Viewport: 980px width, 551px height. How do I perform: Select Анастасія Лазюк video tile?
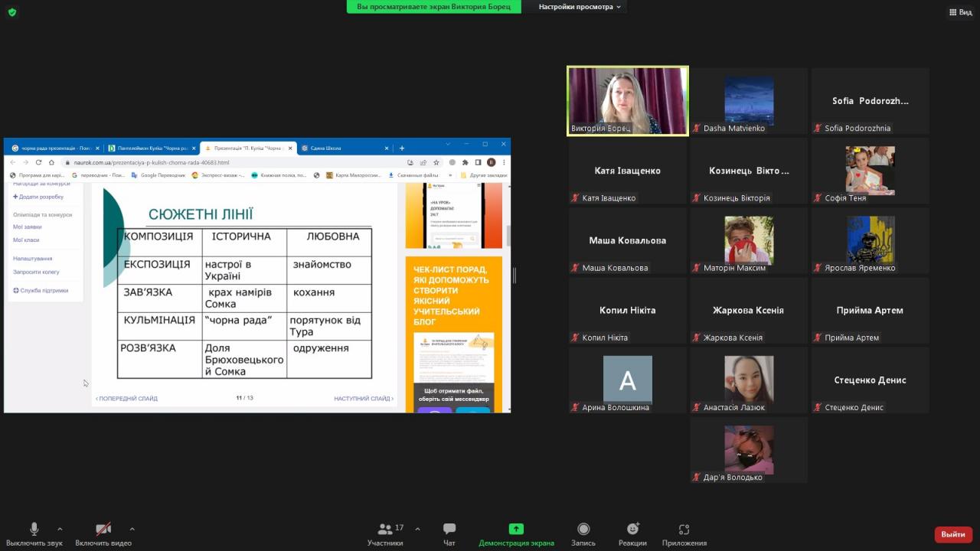click(x=749, y=380)
